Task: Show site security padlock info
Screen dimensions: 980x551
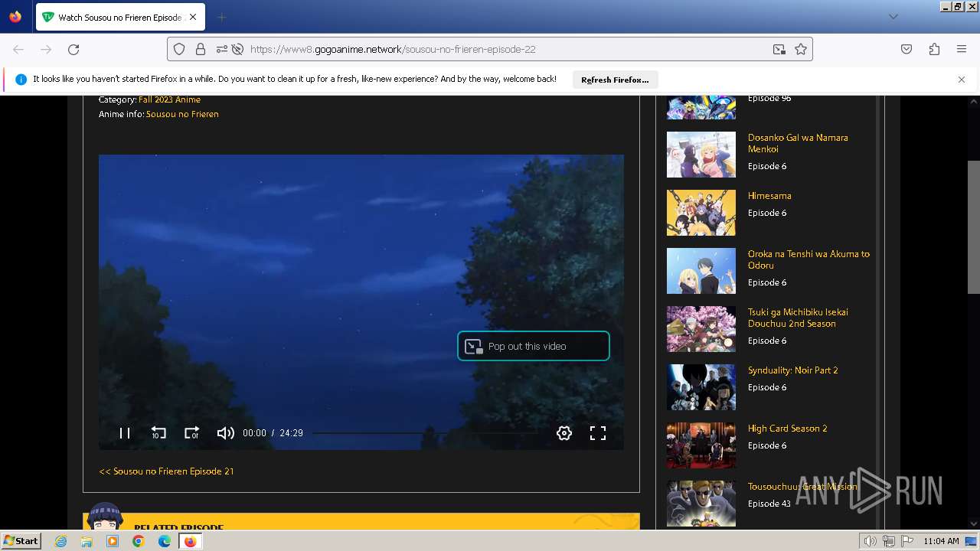Action: tap(201, 49)
